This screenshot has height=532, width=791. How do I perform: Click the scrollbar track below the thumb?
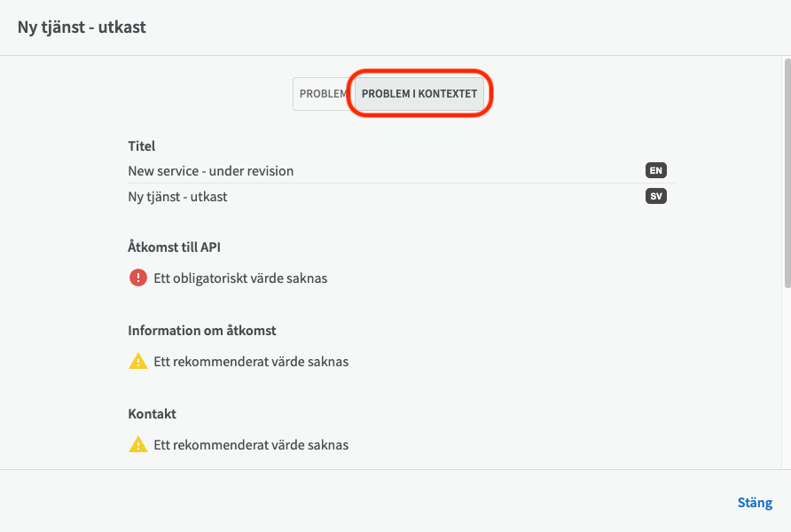point(787,379)
